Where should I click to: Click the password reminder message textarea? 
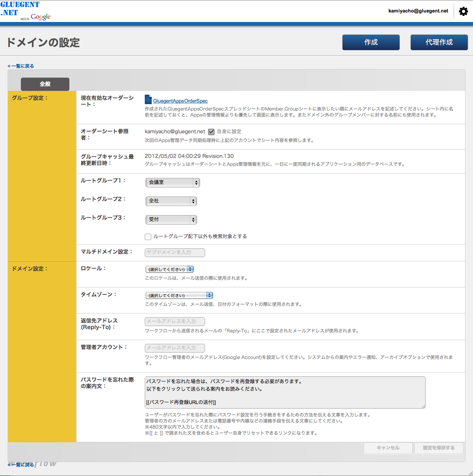[285, 392]
